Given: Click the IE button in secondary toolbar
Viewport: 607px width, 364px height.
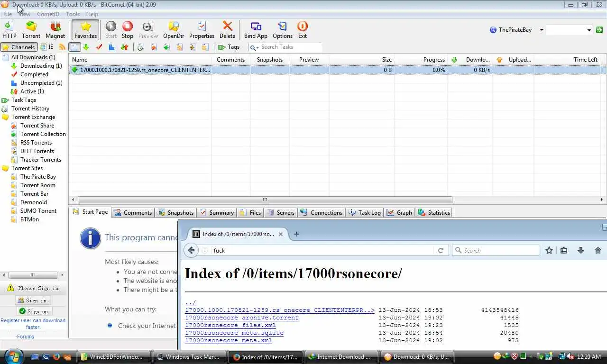Looking at the screenshot, I should [x=47, y=47].
